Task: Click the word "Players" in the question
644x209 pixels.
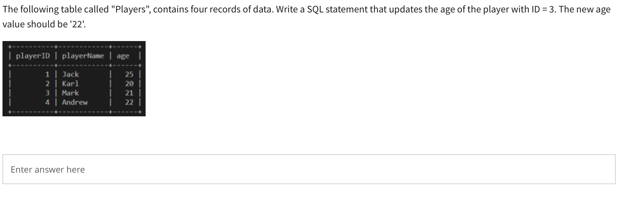Action: [x=131, y=9]
